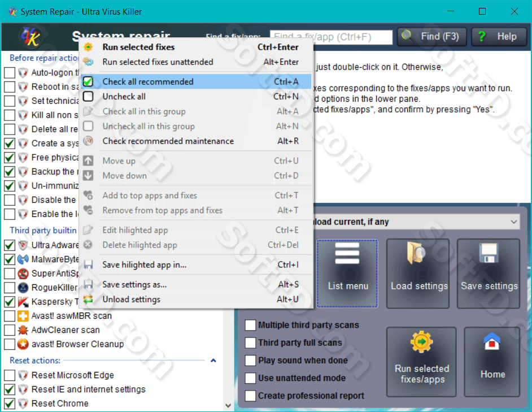The image size is (532, 412).
Task: Open the Help button
Action: [499, 36]
